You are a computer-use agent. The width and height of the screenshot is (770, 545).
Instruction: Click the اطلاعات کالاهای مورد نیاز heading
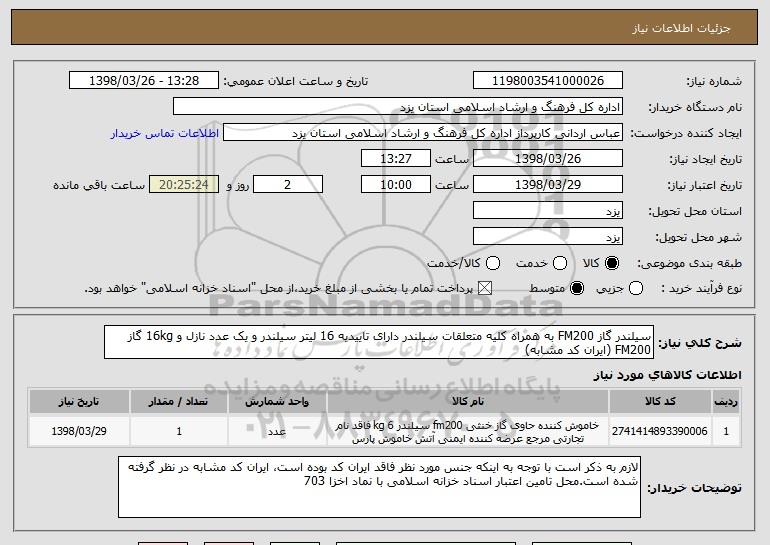(x=667, y=375)
